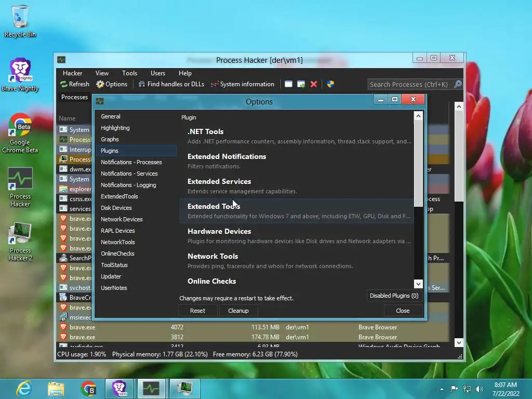Switch to the Processes tab
Screen dimensions: 532x399
(74, 97)
